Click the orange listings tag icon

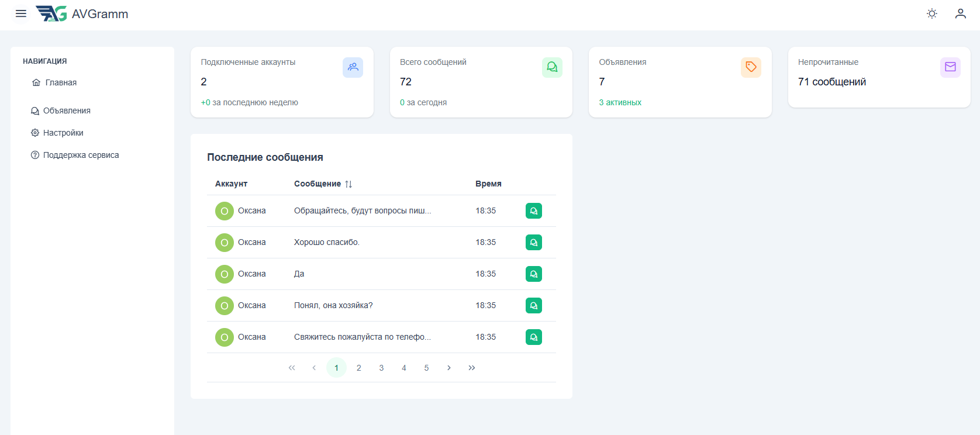click(751, 67)
